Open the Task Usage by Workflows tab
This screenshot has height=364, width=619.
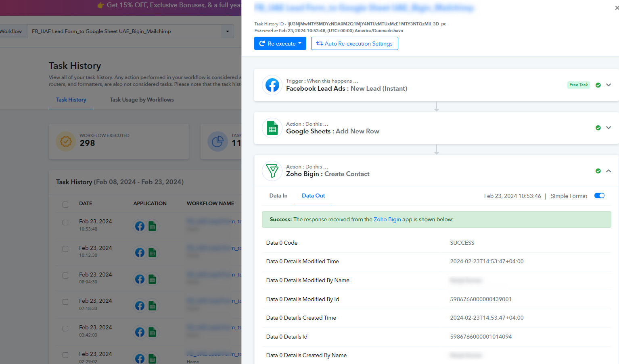(x=142, y=100)
